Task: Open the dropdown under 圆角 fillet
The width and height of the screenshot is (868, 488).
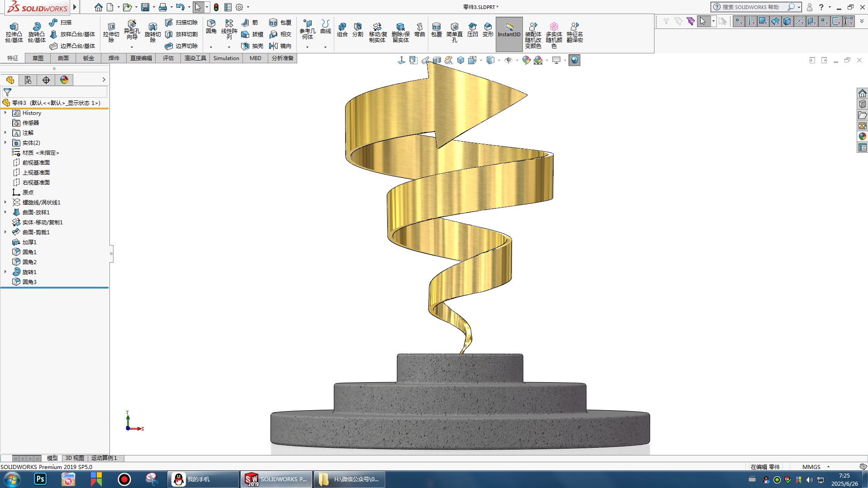Action: (211, 47)
